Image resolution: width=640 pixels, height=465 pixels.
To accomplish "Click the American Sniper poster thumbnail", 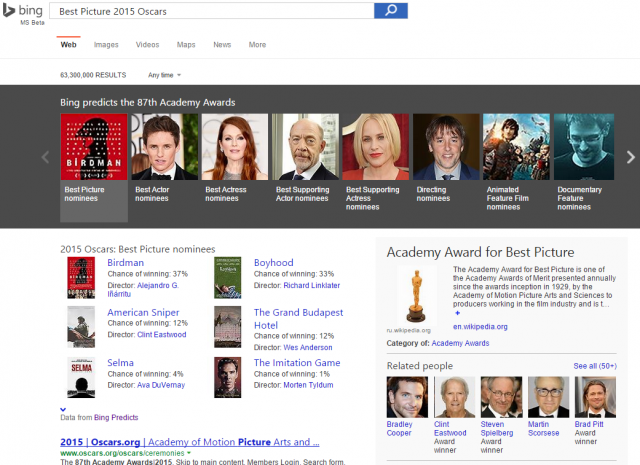I will click(x=81, y=327).
